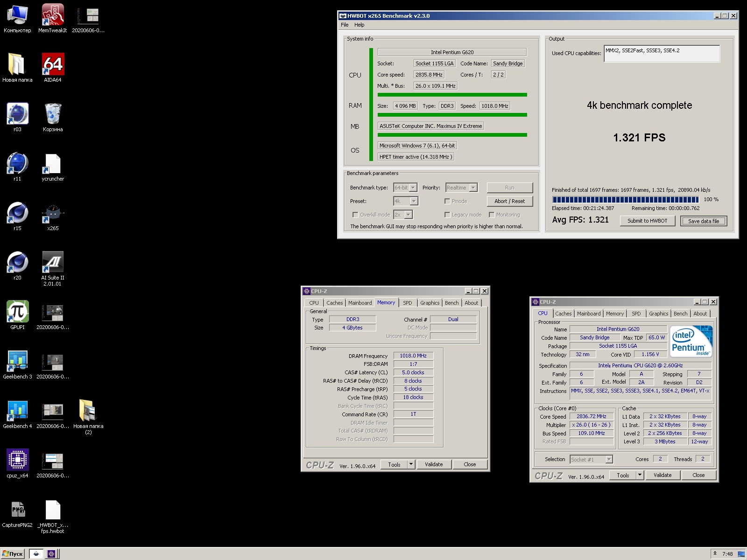Viewport: 747px width, 560px height.
Task: Click the Tools button in processor CPU-Z window
Action: pyautogui.click(x=623, y=475)
